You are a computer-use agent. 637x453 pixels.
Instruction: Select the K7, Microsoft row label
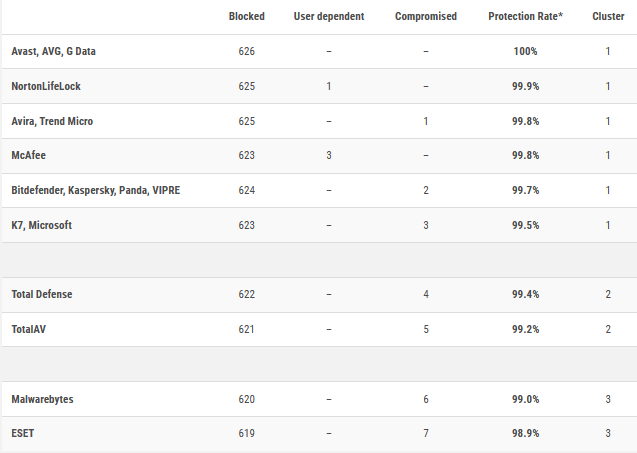[x=41, y=225]
